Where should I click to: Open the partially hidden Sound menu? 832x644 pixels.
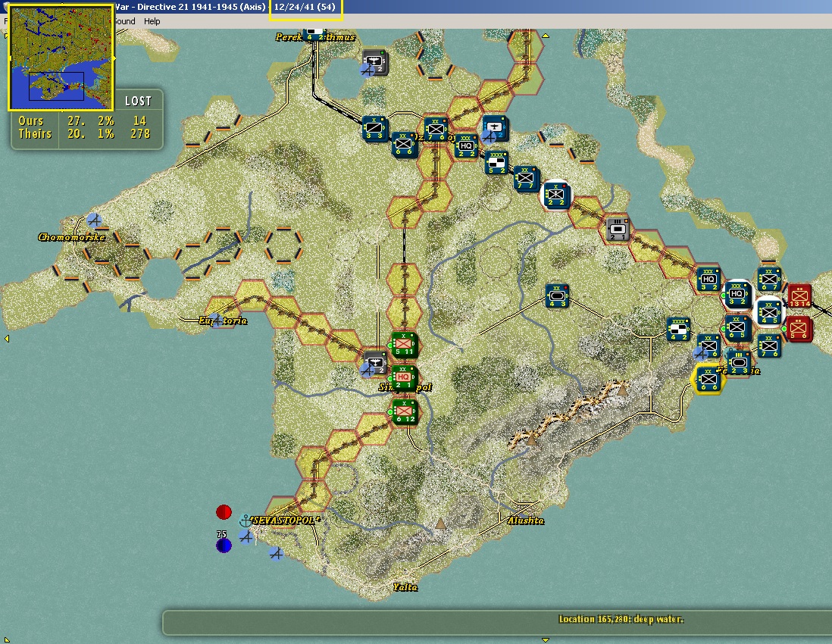[x=125, y=21]
